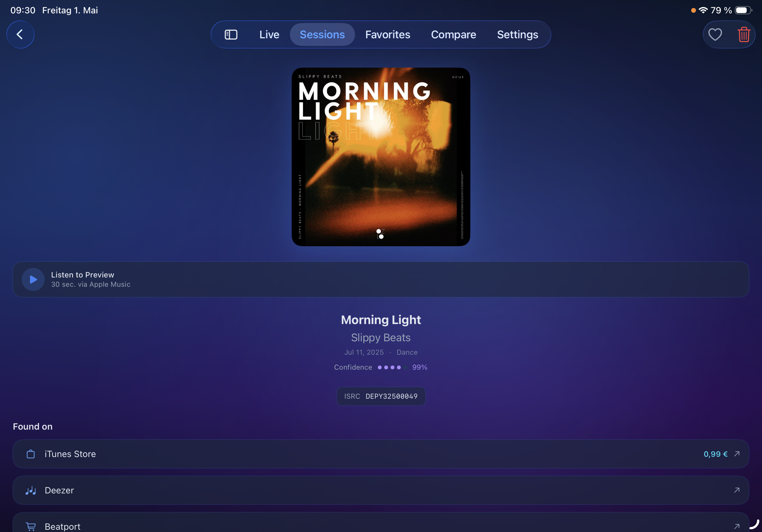Viewport: 762px width, 532px height.
Task: Tap the Found on heading
Action: 33,426
